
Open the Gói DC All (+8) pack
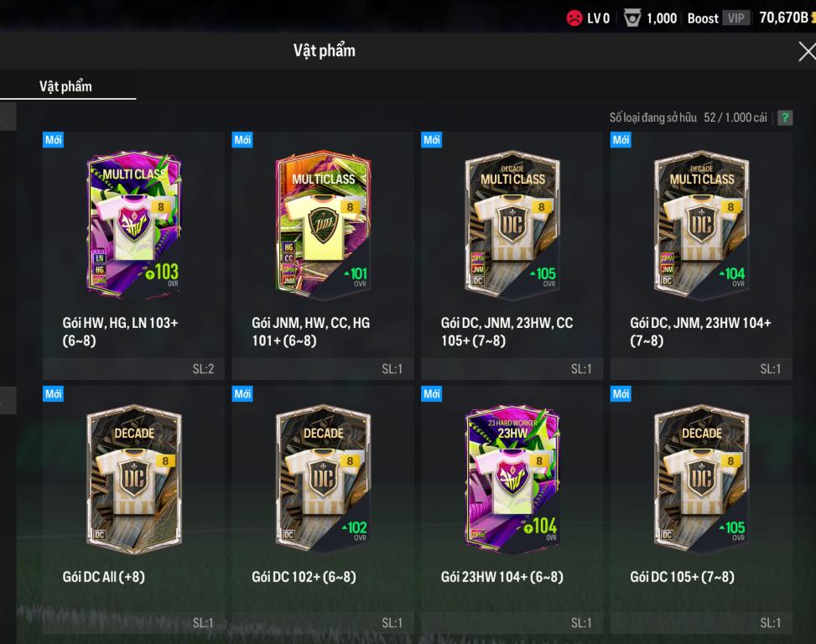click(x=133, y=509)
